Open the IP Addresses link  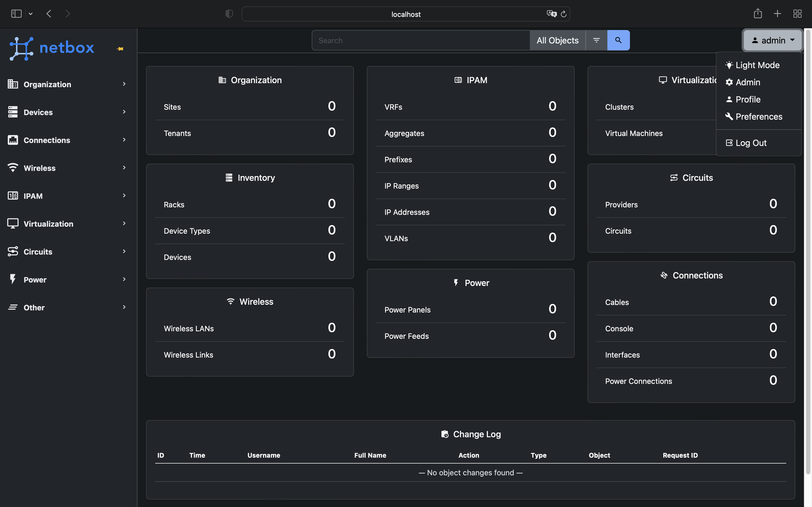406,212
